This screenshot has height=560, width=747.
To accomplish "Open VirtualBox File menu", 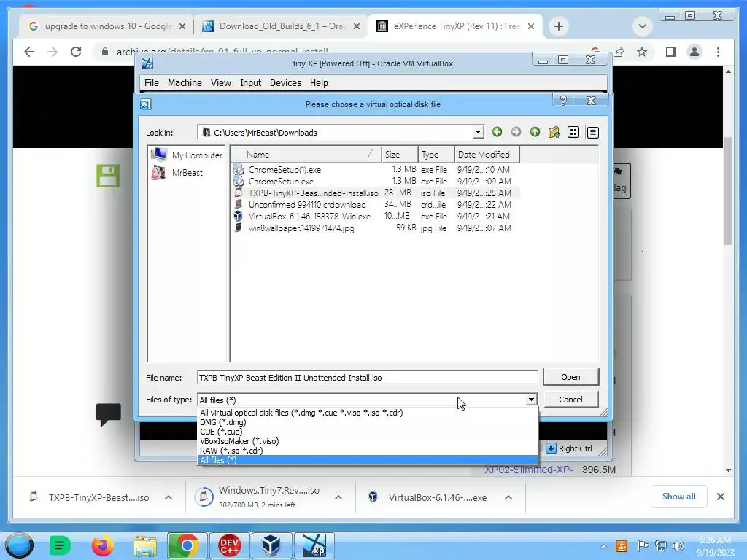I will tap(152, 83).
